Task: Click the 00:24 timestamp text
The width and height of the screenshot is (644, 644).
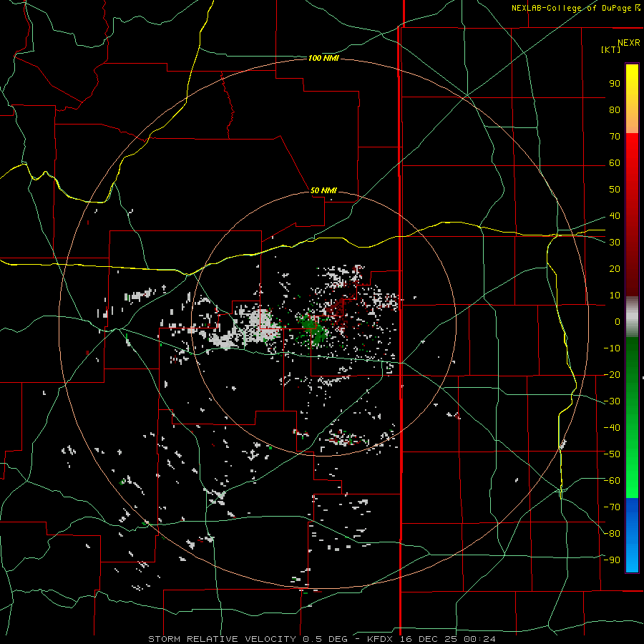Action: [x=479, y=639]
